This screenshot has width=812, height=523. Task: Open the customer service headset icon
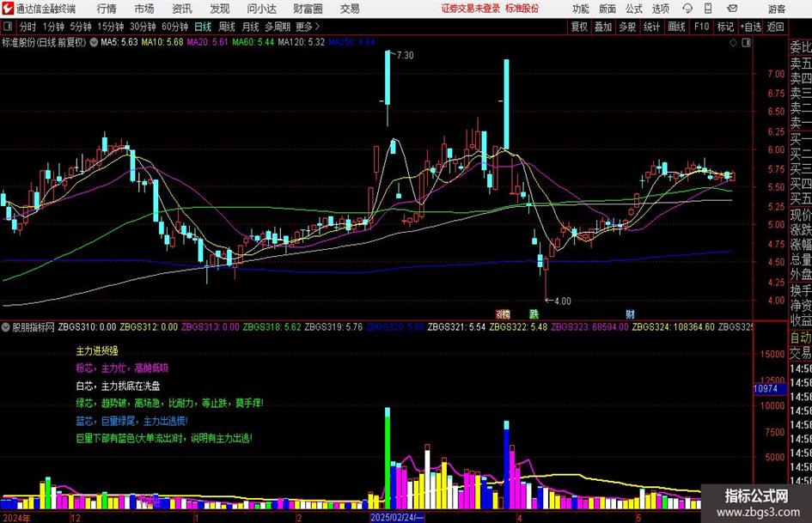click(x=687, y=9)
